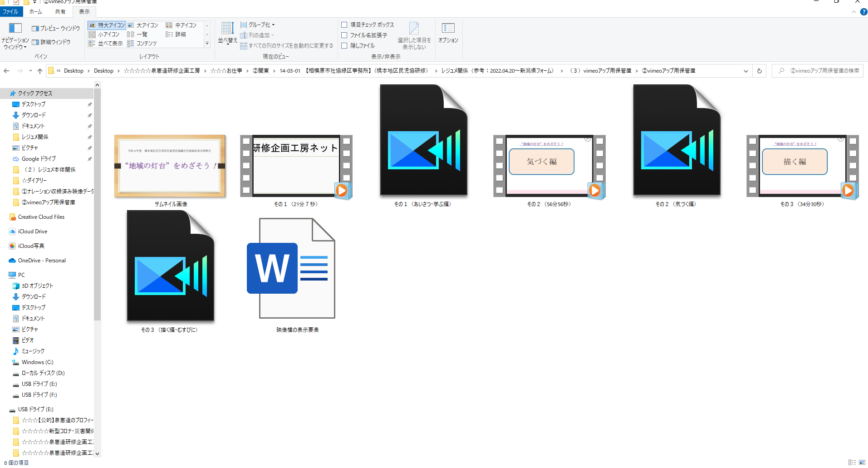868x468 pixels.
Task: Click the Help question mark icon
Action: click(x=863, y=12)
